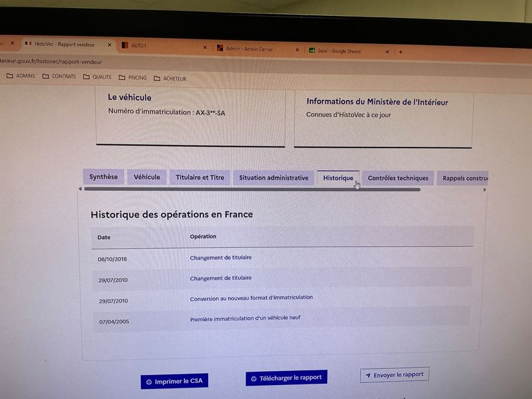
Task: Switch to the Admin - Admin Center browser tab
Action: [x=258, y=49]
